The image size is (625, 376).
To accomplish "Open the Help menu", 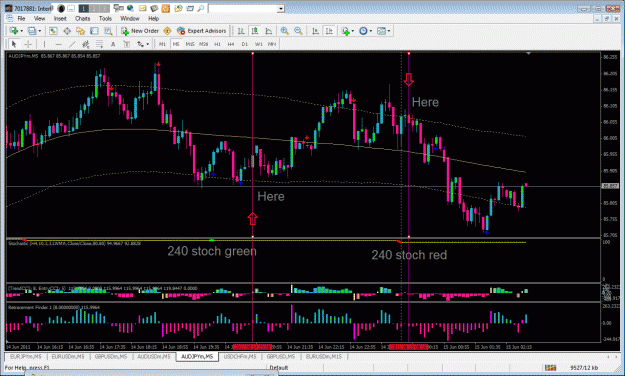I will click(153, 18).
